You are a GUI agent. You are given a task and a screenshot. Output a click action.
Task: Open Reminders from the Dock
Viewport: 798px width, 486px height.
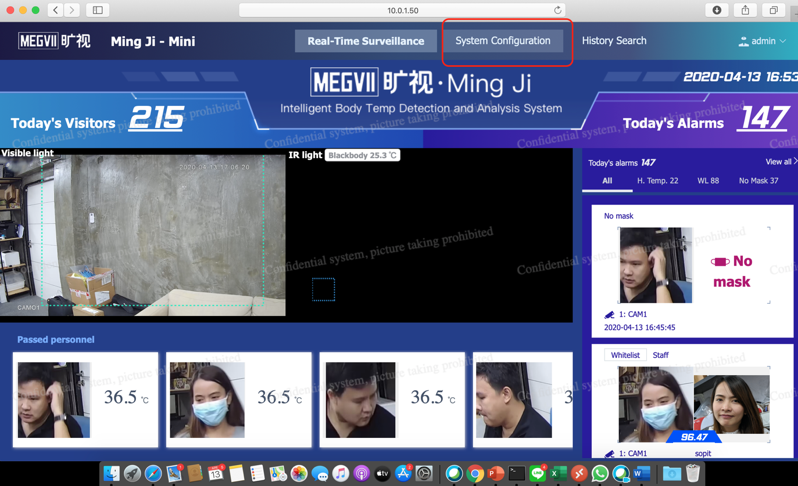(258, 474)
